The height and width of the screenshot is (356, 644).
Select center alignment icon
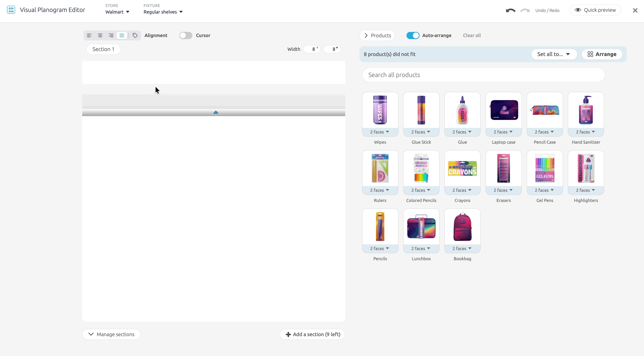click(x=100, y=35)
